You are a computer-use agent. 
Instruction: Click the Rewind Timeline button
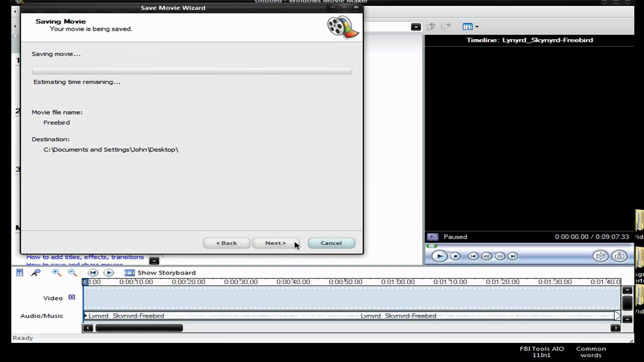[x=93, y=273]
